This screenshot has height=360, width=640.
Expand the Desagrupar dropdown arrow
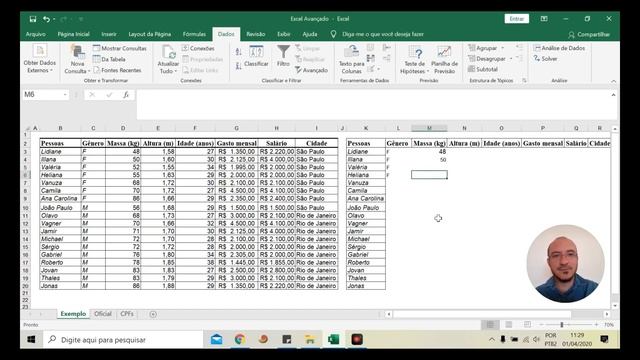(x=511, y=59)
